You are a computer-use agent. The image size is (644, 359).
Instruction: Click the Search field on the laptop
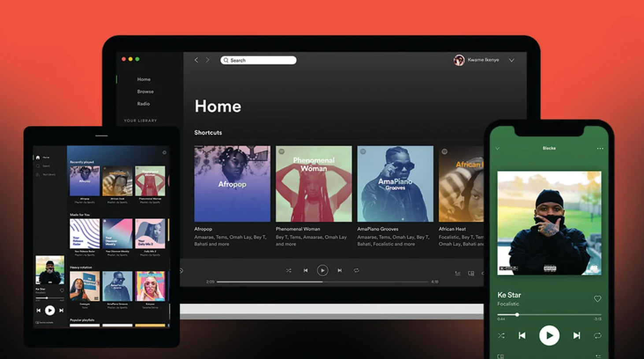[258, 60]
